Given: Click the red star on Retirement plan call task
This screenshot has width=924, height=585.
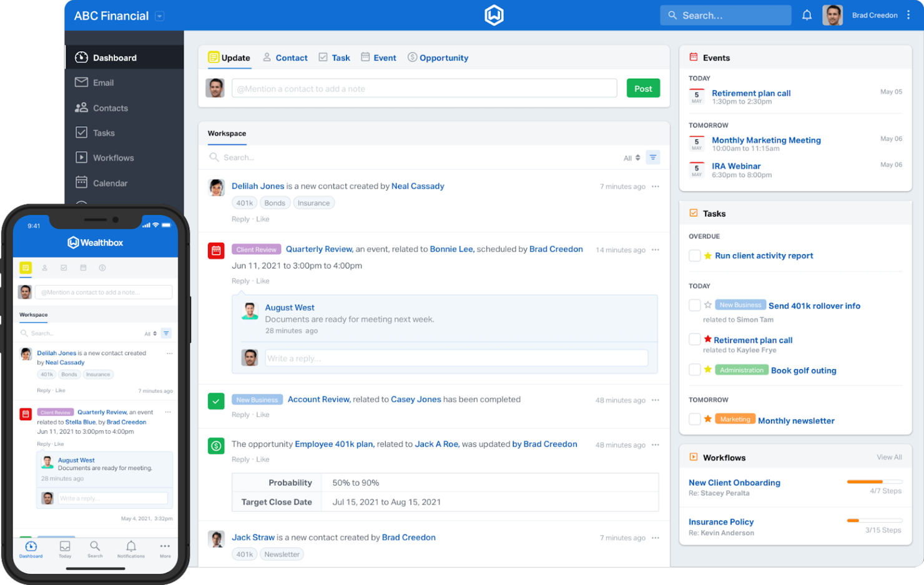Looking at the screenshot, I should (x=707, y=339).
